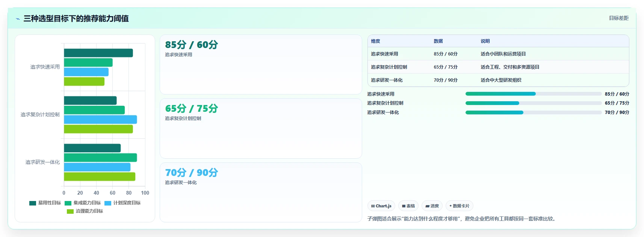Select the 65分 / 75分 data card
644x237 pixels.
261,128
